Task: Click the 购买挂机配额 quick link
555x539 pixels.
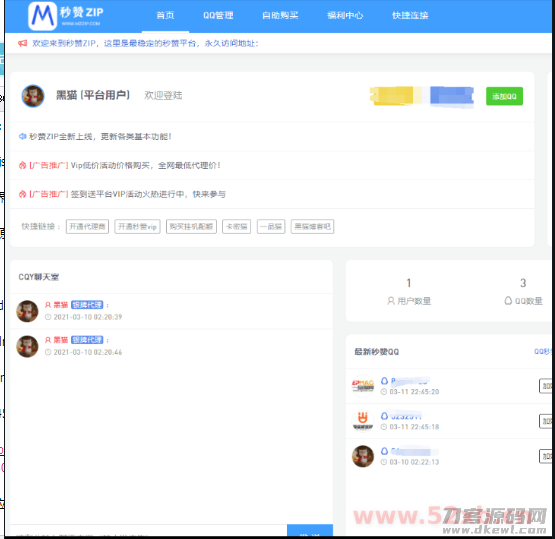Action: pyautogui.click(x=191, y=227)
